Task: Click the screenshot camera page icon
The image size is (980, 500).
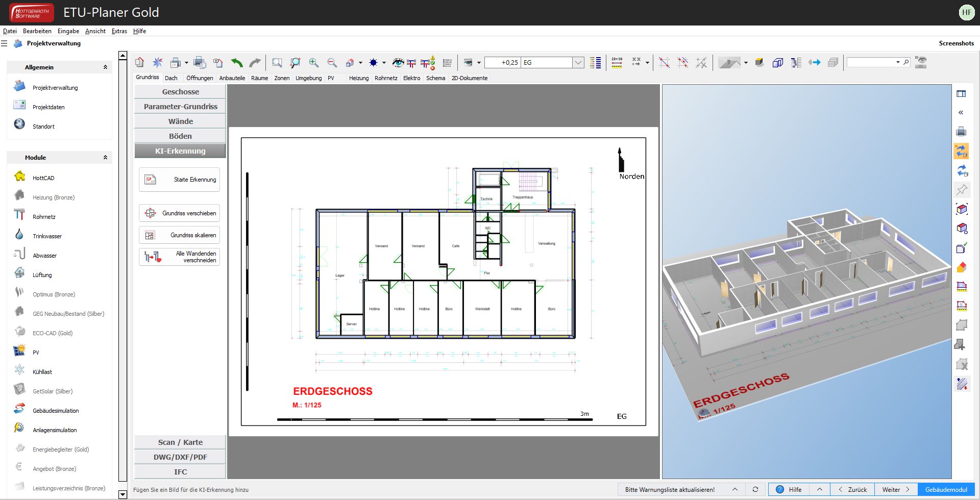Action: point(218,63)
